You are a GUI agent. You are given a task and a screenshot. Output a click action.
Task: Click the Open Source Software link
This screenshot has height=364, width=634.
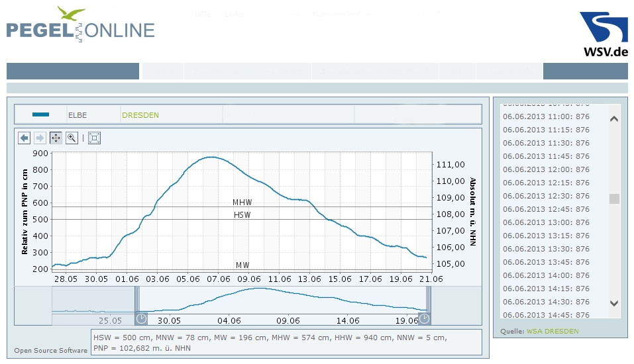(50, 350)
